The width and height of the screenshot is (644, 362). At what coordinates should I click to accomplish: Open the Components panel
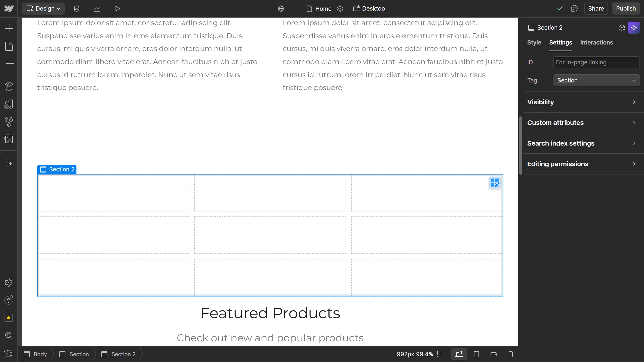click(x=9, y=86)
